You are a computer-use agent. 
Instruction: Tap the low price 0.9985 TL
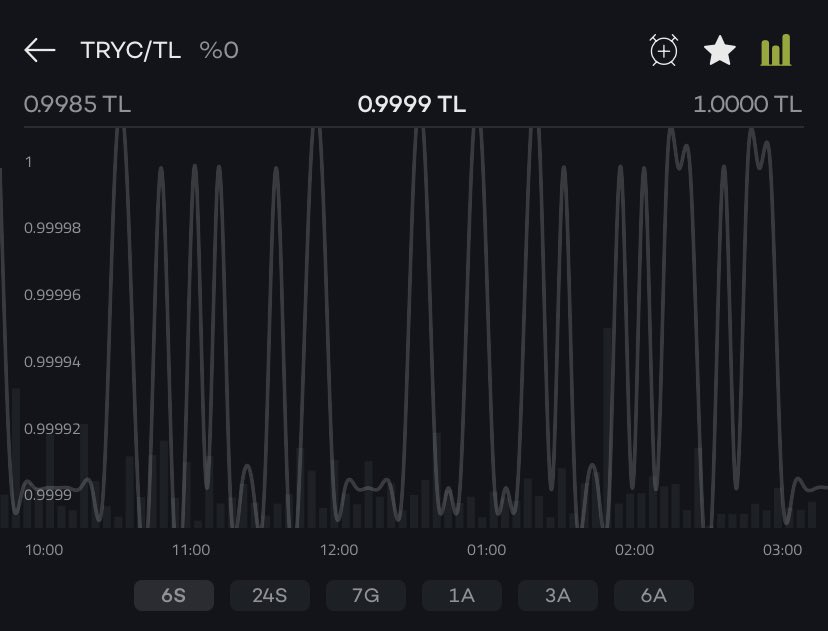77,104
